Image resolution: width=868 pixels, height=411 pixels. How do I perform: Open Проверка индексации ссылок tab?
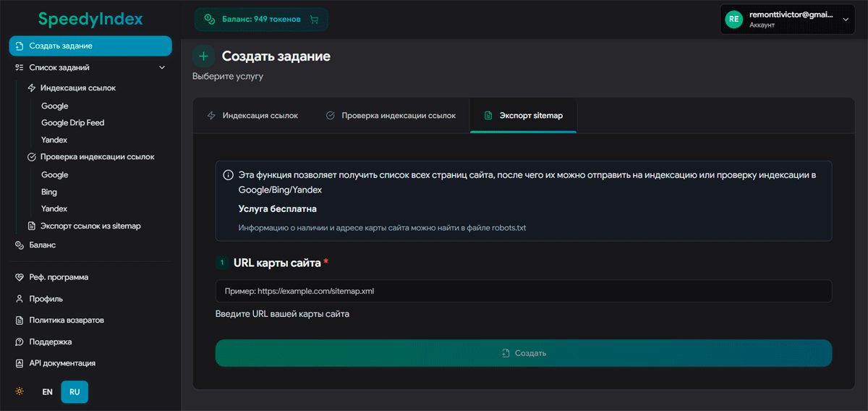click(391, 116)
